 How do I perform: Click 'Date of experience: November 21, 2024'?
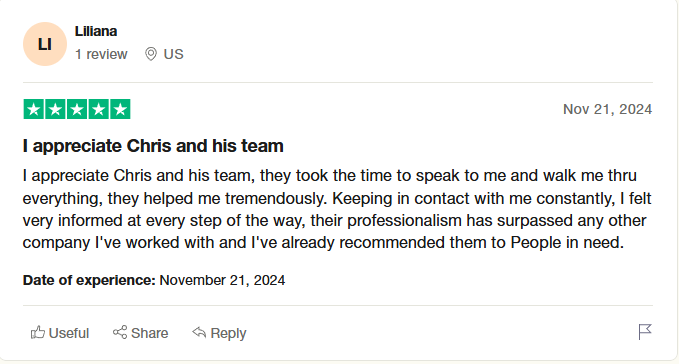click(x=154, y=280)
